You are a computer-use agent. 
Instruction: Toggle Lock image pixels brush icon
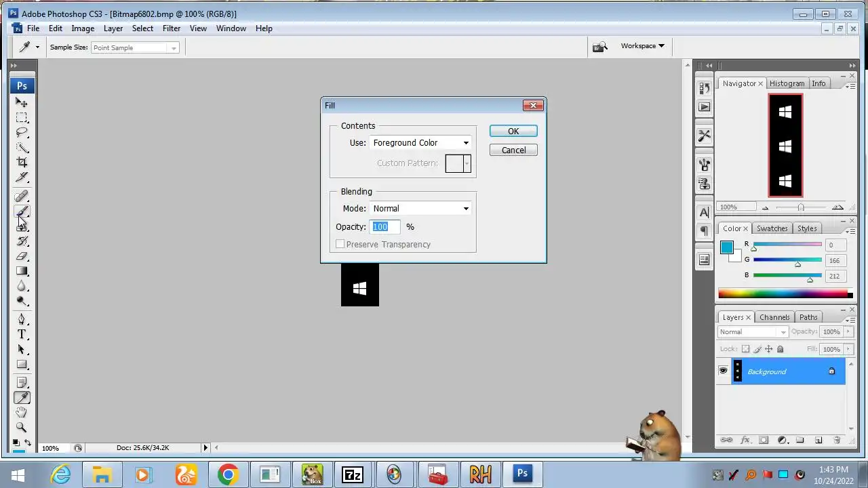tap(757, 349)
